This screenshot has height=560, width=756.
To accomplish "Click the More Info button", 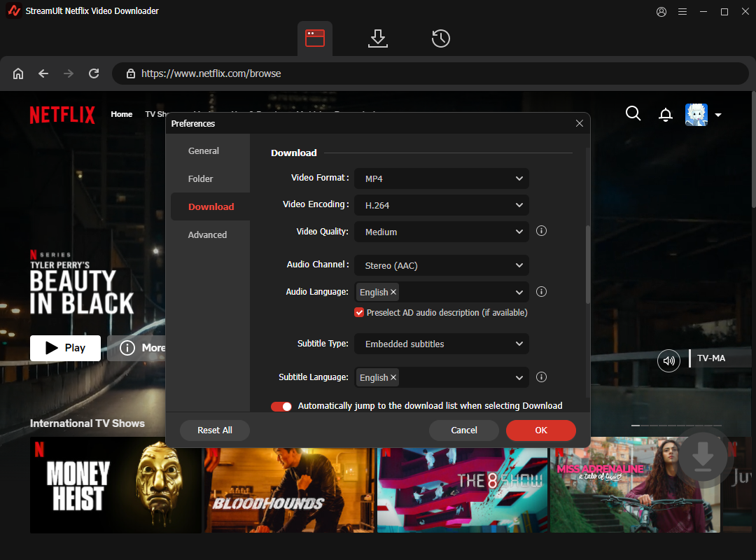I will pos(136,348).
